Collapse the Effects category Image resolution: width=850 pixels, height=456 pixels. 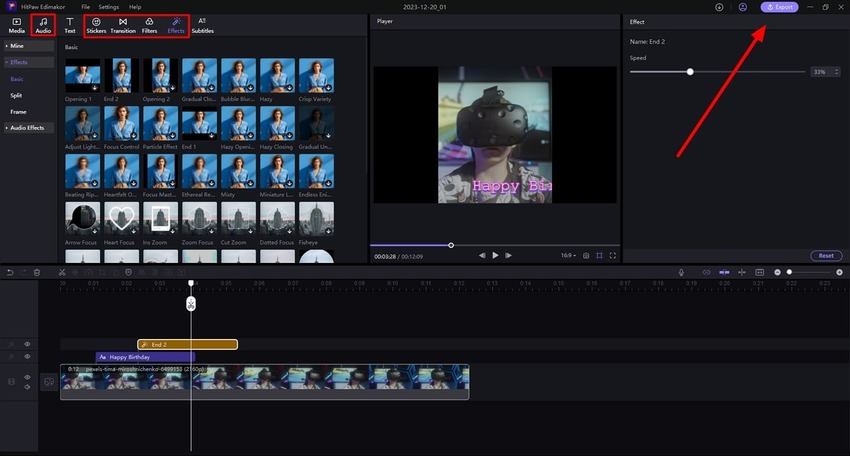point(29,62)
